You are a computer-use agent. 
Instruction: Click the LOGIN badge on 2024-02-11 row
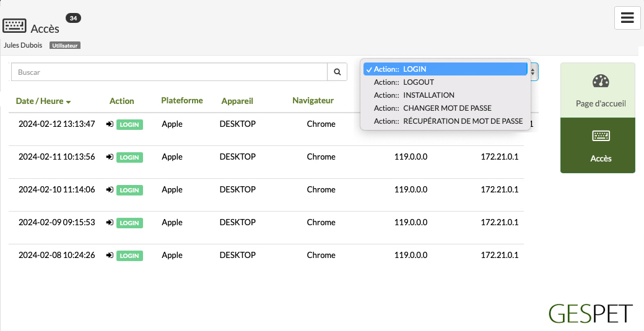pos(129,158)
